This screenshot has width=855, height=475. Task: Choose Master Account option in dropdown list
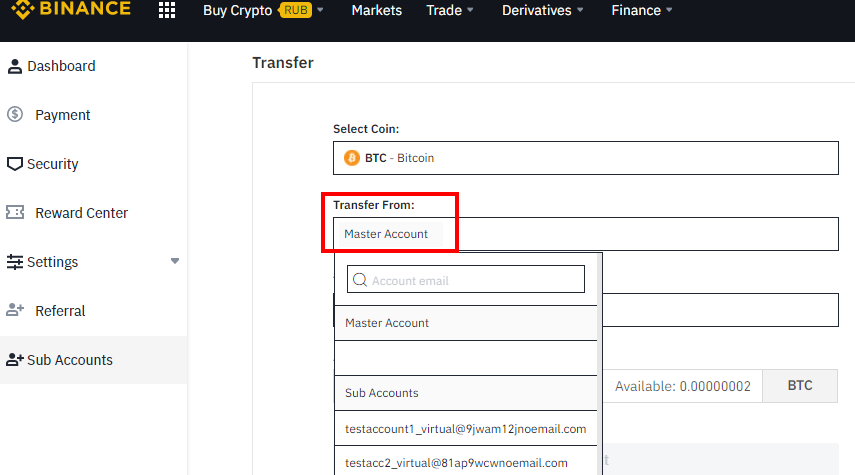coord(466,323)
